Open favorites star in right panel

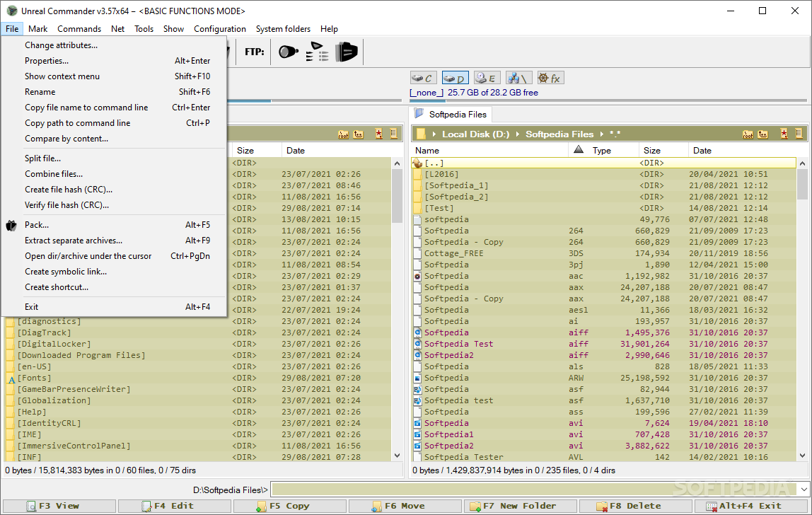pos(784,134)
